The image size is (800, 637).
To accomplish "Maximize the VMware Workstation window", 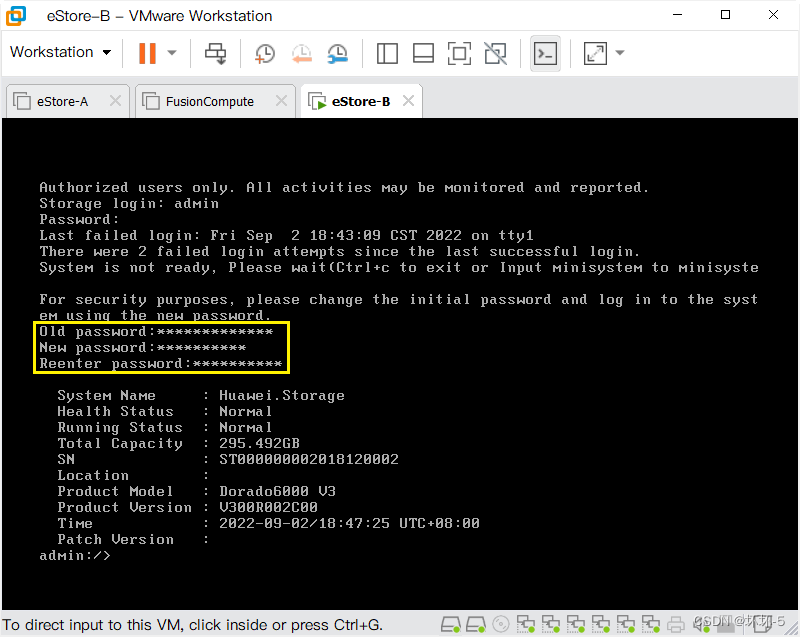I will (726, 15).
